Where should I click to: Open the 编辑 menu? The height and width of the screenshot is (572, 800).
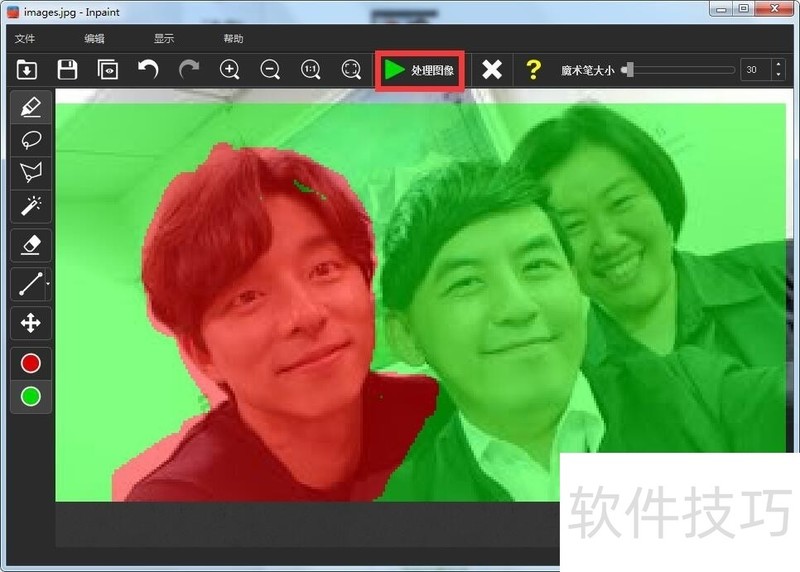click(x=94, y=39)
